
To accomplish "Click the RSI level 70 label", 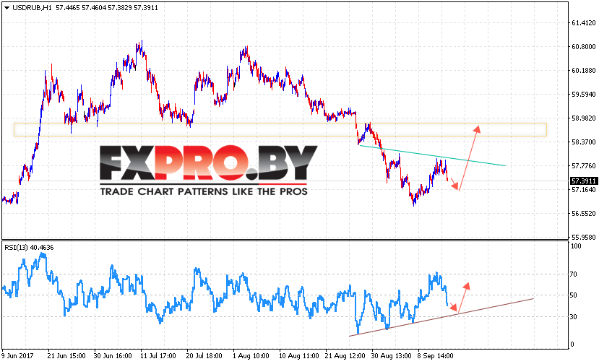I will [574, 274].
